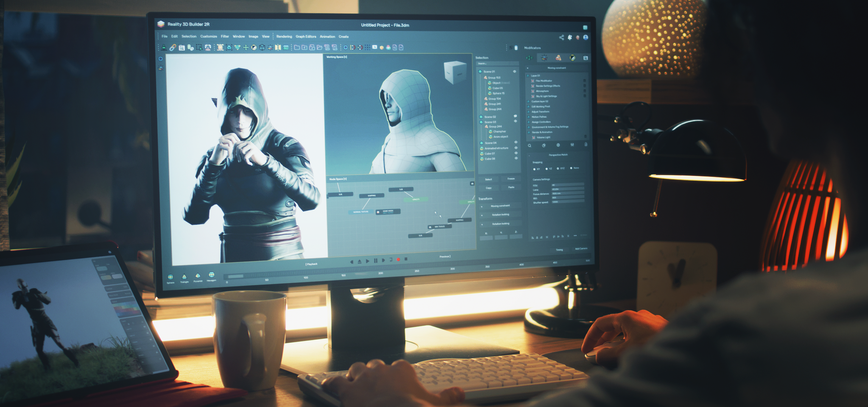Collapse the Layer 01 modificator group
Image resolution: width=868 pixels, height=407 pixels.
(528, 75)
